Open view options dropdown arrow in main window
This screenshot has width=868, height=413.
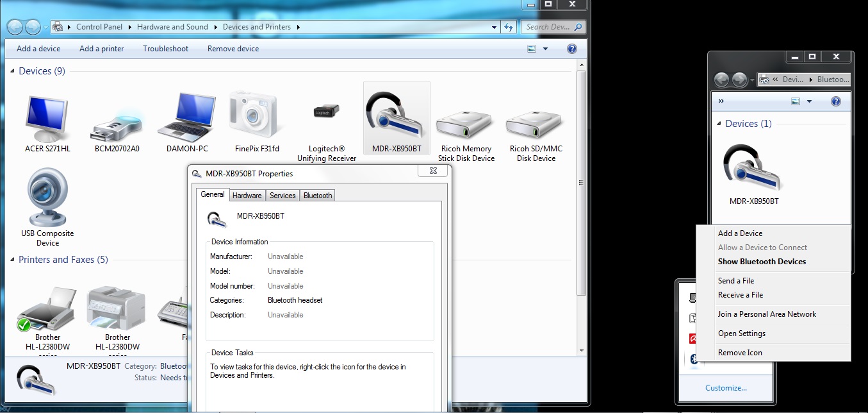click(546, 49)
